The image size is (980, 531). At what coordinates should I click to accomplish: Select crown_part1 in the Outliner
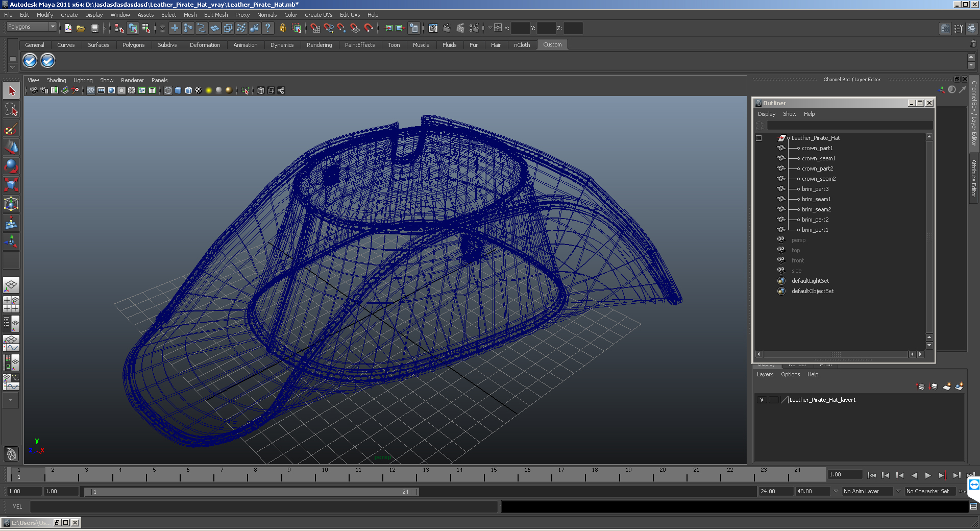tap(817, 148)
